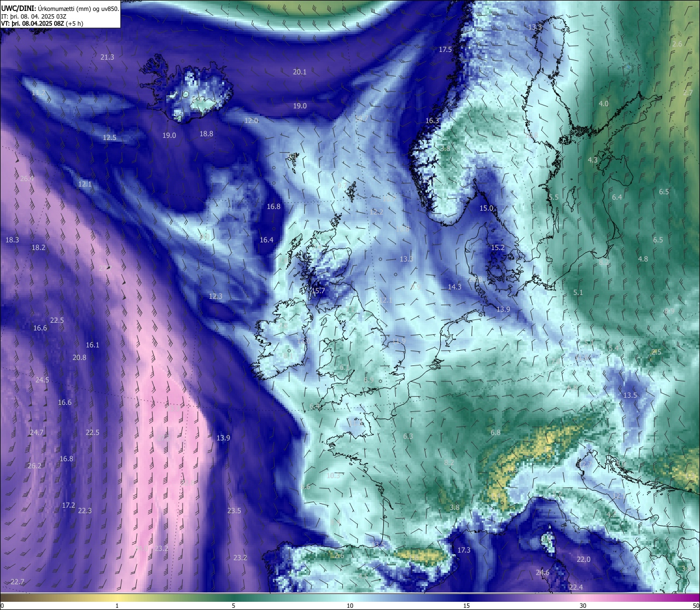Click the 20.8 value on the map
The width and height of the screenshot is (700, 610).
tap(79, 357)
